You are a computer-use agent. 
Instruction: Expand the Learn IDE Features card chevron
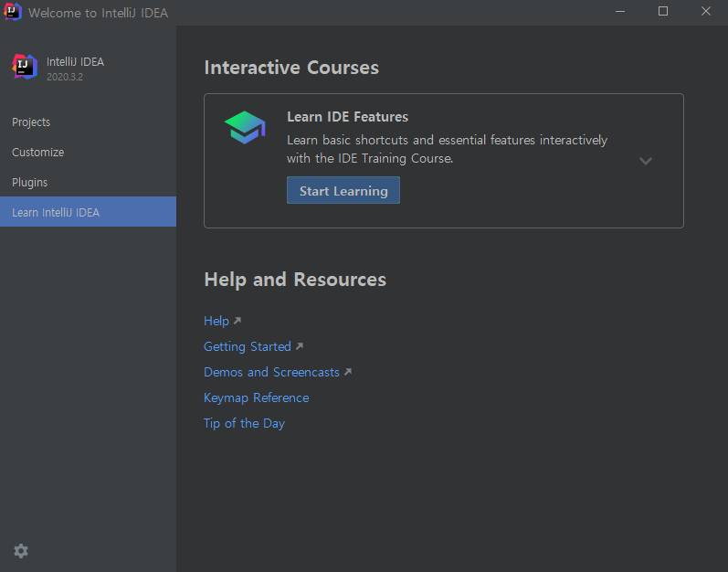pos(646,161)
